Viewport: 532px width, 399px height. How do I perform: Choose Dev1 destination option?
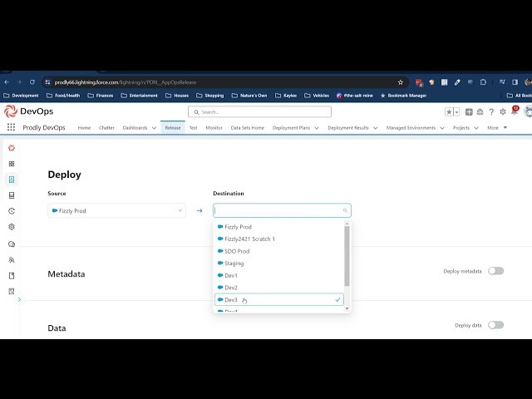tap(279, 275)
